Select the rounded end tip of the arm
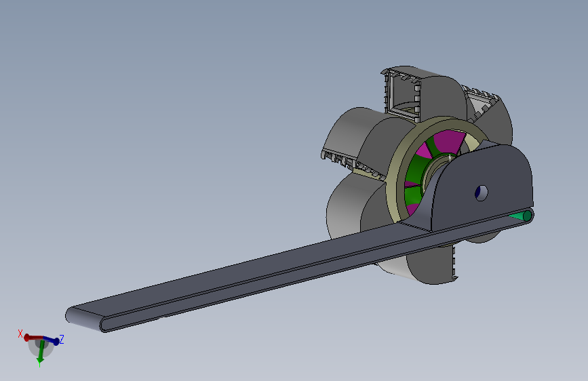The height and width of the screenshot is (381, 588). (85, 319)
